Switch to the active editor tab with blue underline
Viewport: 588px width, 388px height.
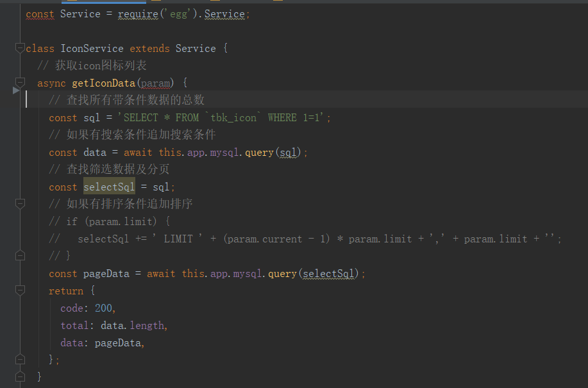[103, 4]
